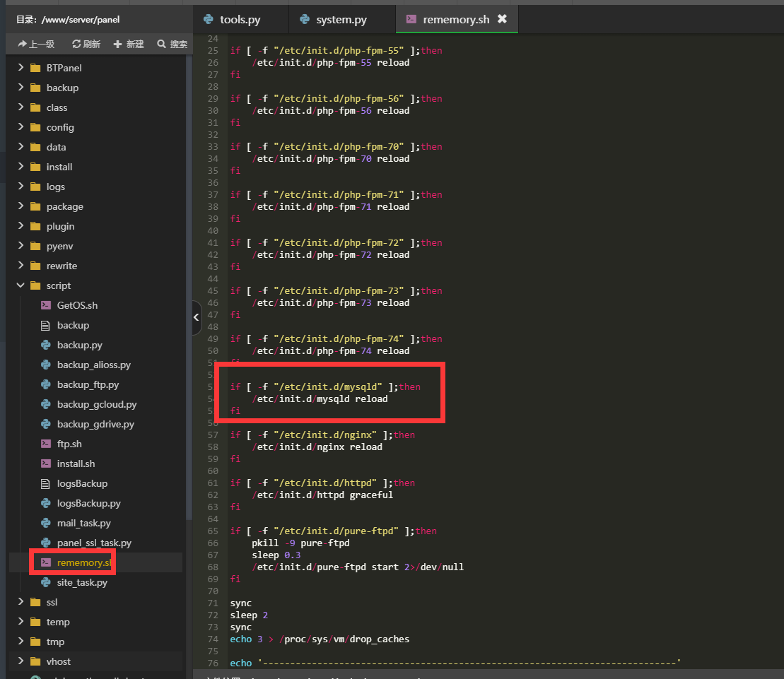Expand the data folder chevron

[21, 147]
